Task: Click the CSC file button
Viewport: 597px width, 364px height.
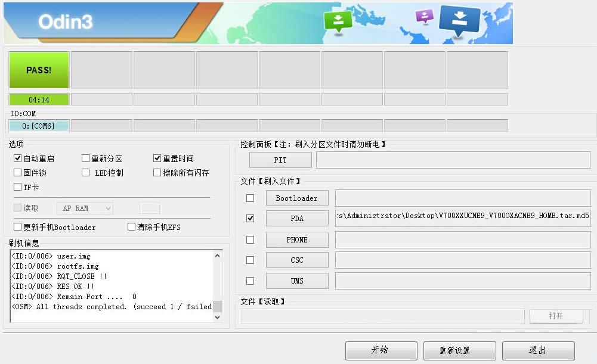Action: click(297, 260)
